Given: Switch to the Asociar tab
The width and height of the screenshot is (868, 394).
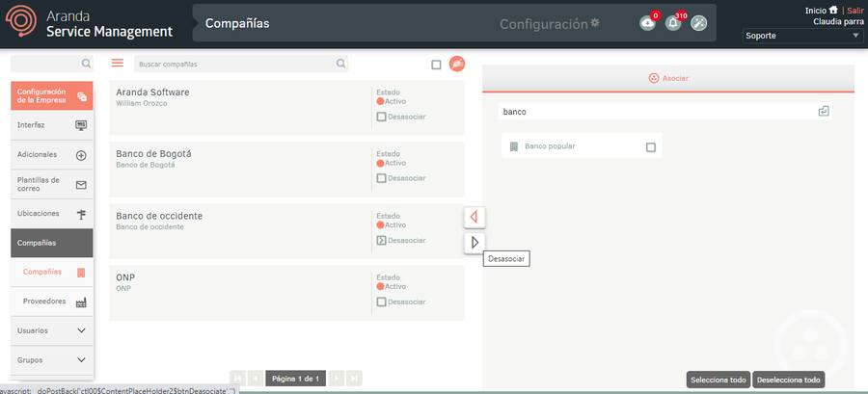Looking at the screenshot, I should point(668,78).
